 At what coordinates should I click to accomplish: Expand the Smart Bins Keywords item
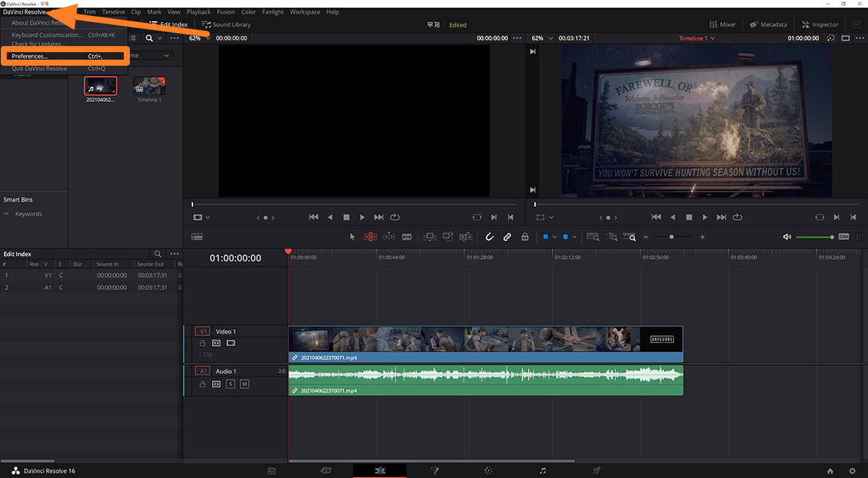click(x=7, y=214)
